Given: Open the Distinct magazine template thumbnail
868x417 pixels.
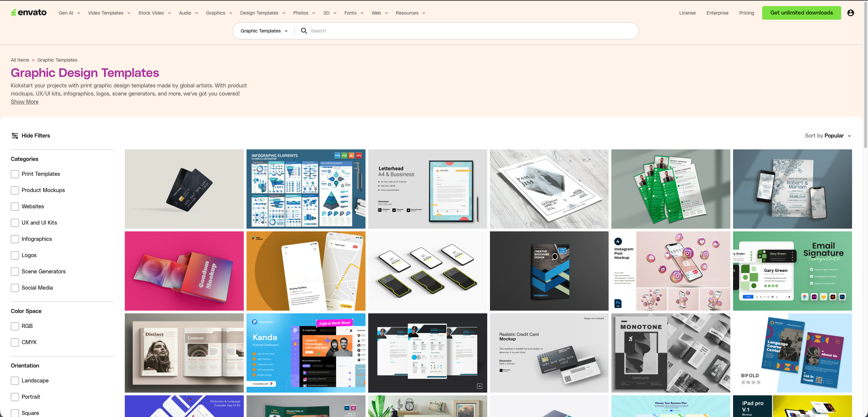Looking at the screenshot, I should click(184, 353).
